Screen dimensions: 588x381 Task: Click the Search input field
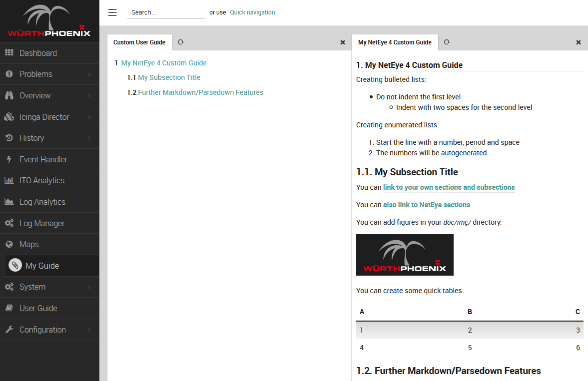tap(165, 12)
